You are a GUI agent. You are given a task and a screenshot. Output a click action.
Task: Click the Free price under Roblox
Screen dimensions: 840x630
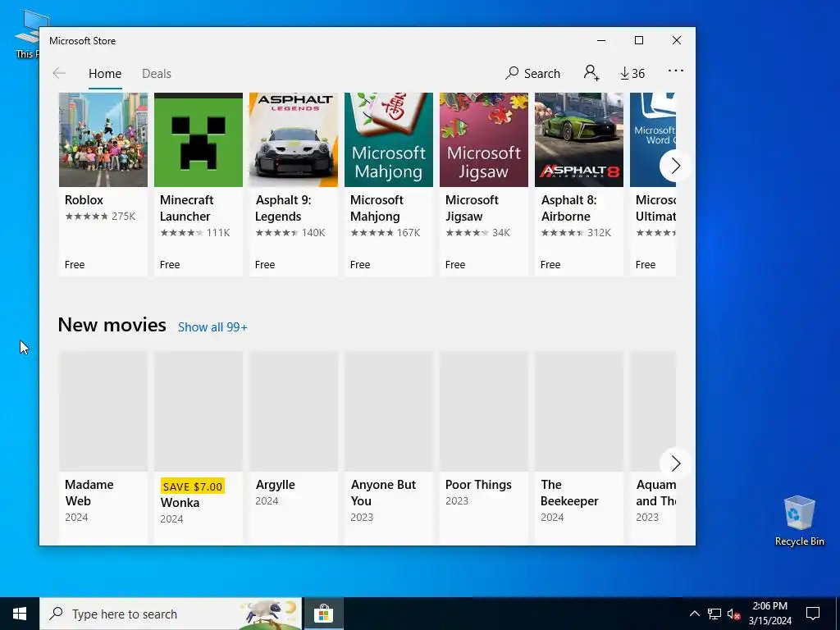75,265
